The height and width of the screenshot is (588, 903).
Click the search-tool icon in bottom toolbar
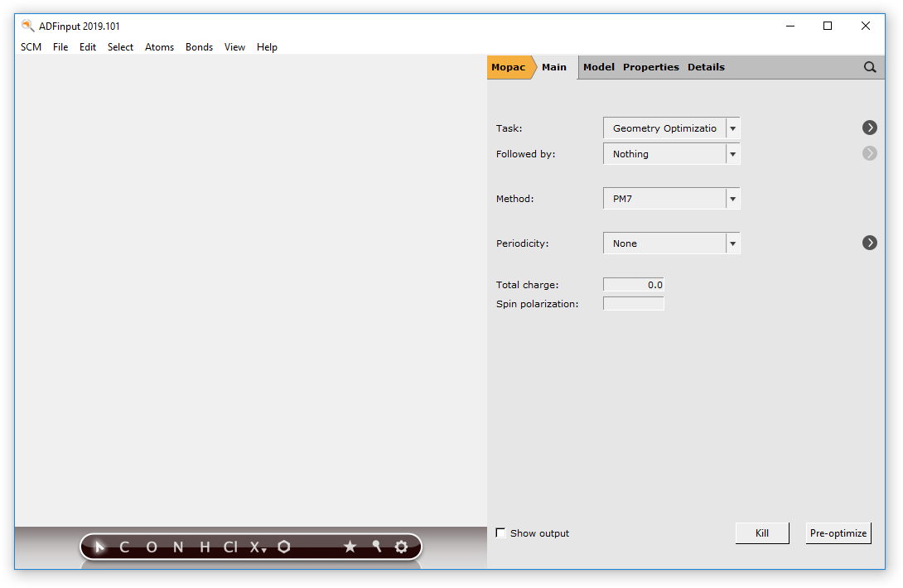point(377,546)
